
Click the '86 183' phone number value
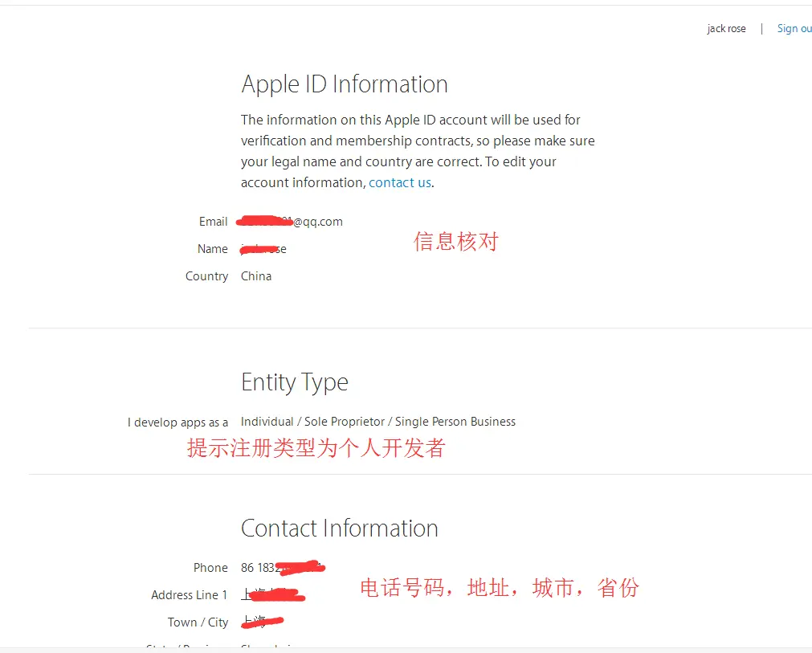283,568
